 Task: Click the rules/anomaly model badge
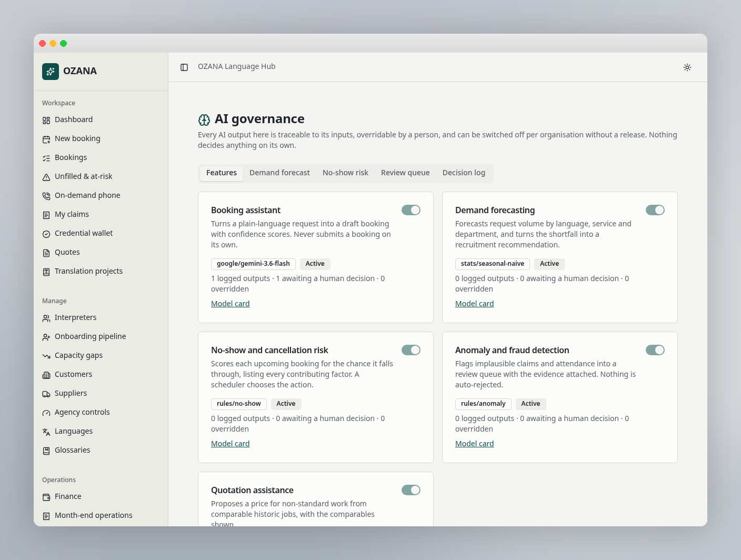[x=483, y=404]
